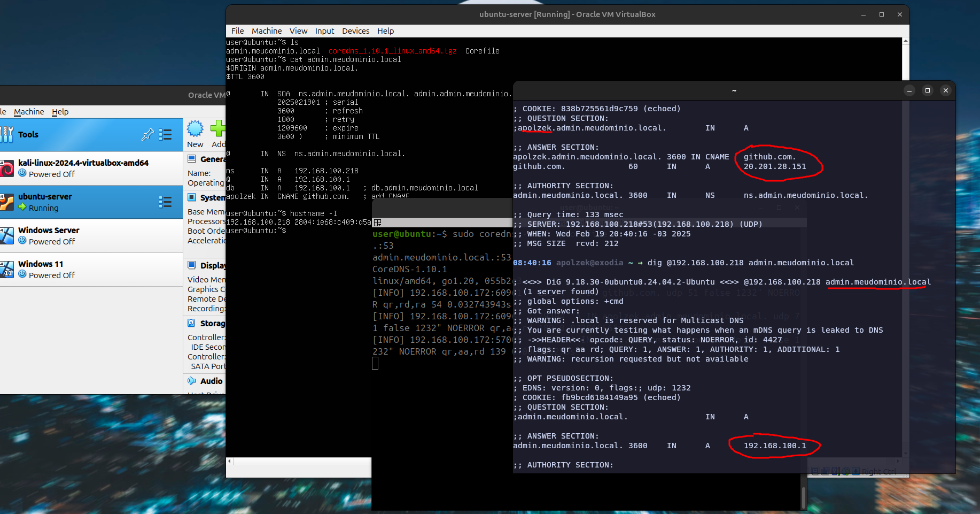Click the green Add machine plus icon
Image resolution: width=980 pixels, height=514 pixels.
pyautogui.click(x=218, y=129)
